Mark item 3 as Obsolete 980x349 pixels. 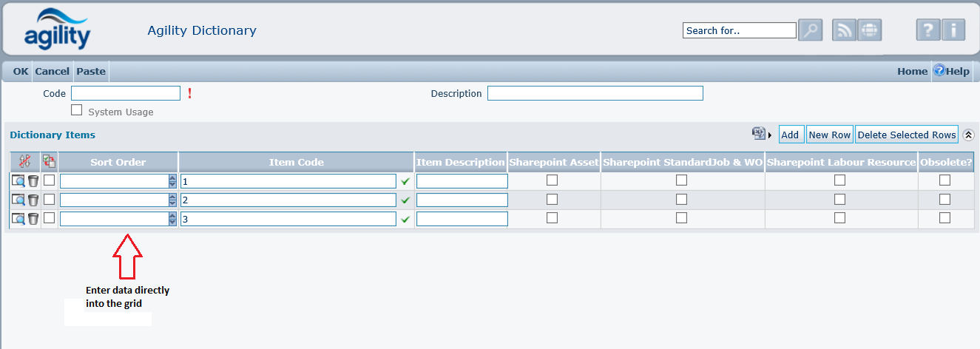click(944, 218)
